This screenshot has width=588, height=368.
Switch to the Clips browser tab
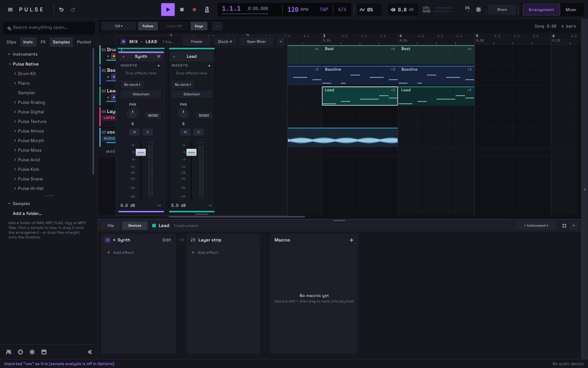click(11, 42)
